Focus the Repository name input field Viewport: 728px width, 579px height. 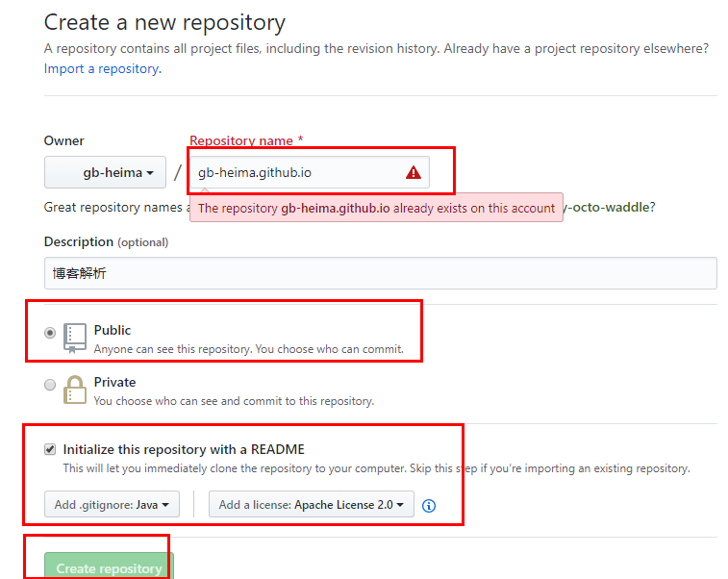tap(310, 172)
